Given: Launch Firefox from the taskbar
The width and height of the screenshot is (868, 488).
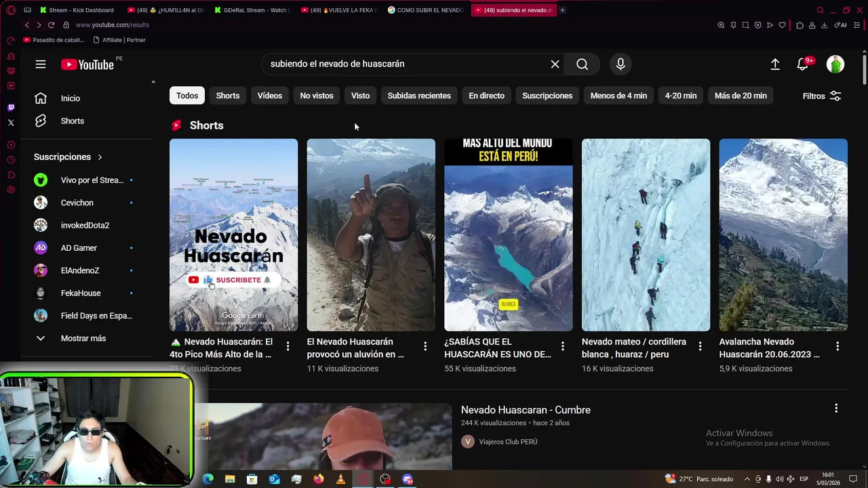Looking at the screenshot, I should [x=319, y=479].
